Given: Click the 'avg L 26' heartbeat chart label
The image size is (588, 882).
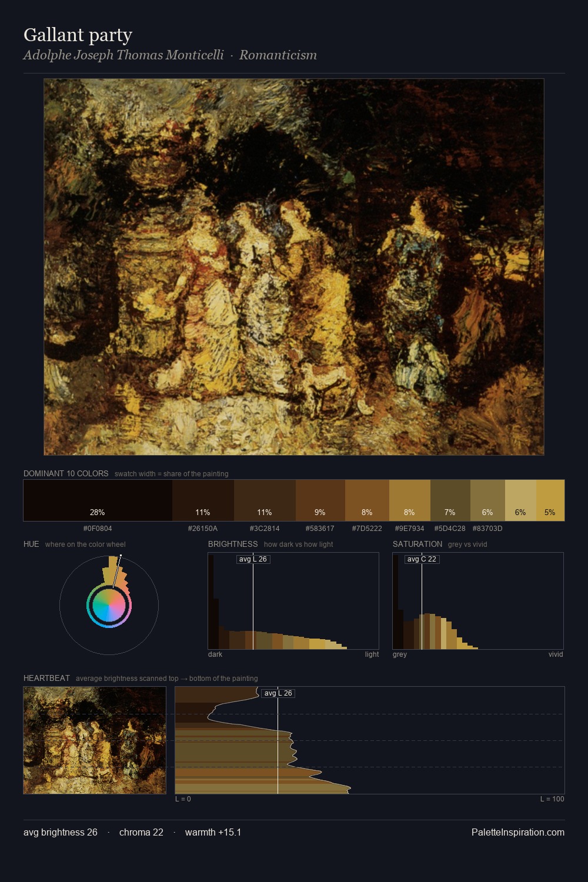Looking at the screenshot, I should coord(278,693).
